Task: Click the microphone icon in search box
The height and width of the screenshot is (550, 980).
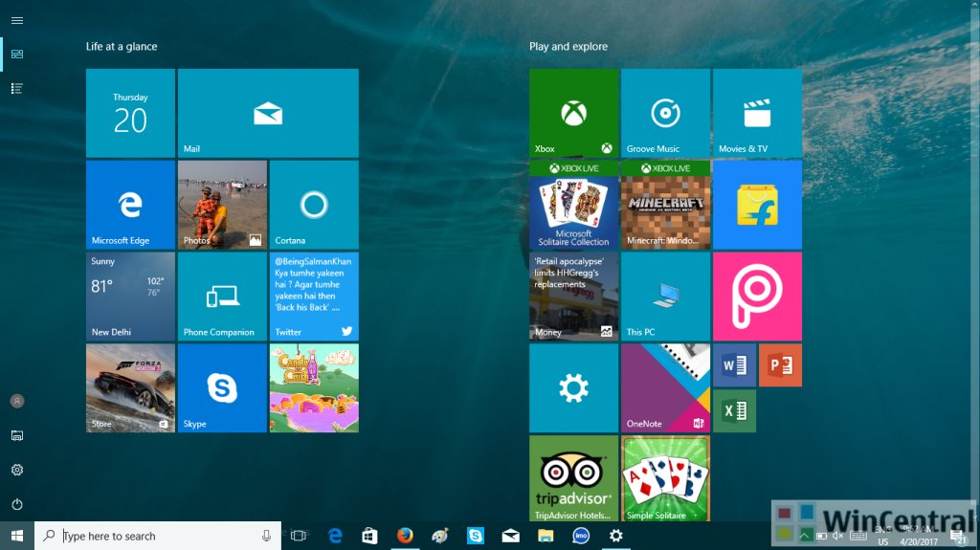Action: pos(266,536)
